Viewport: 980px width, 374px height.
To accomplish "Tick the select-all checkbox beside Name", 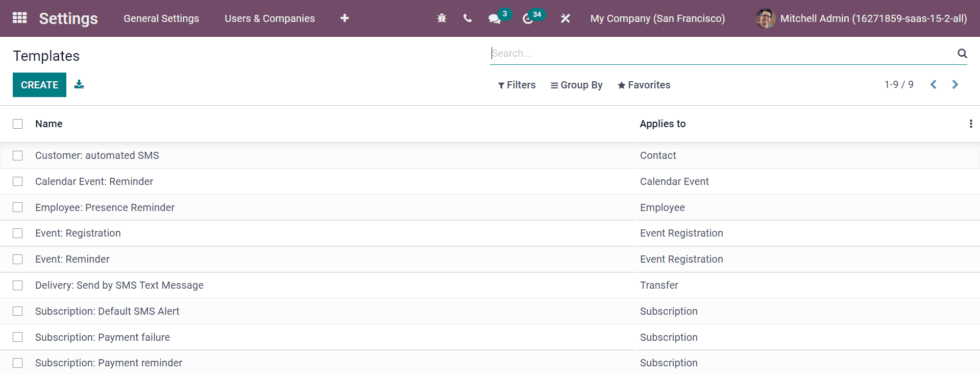I will [x=18, y=124].
